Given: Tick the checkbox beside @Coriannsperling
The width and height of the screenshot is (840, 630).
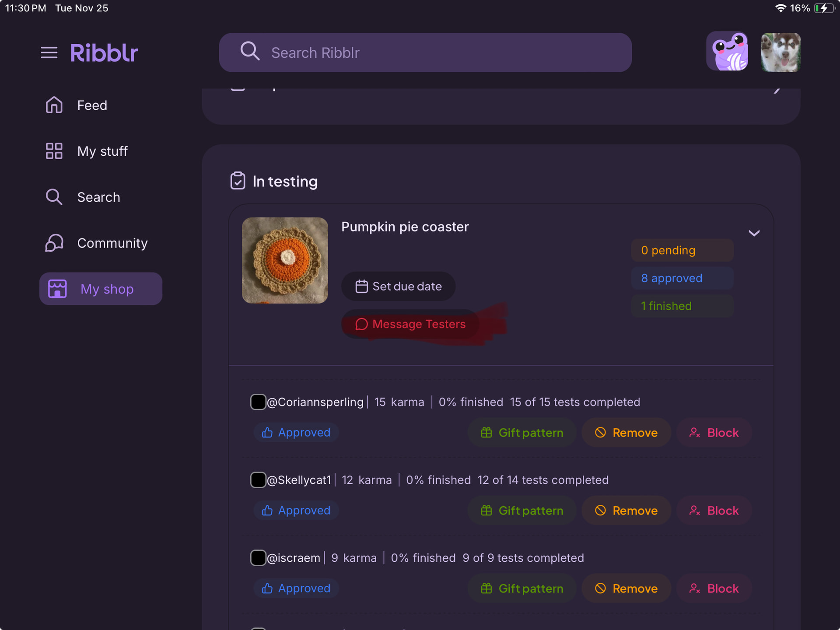Looking at the screenshot, I should click(x=258, y=402).
